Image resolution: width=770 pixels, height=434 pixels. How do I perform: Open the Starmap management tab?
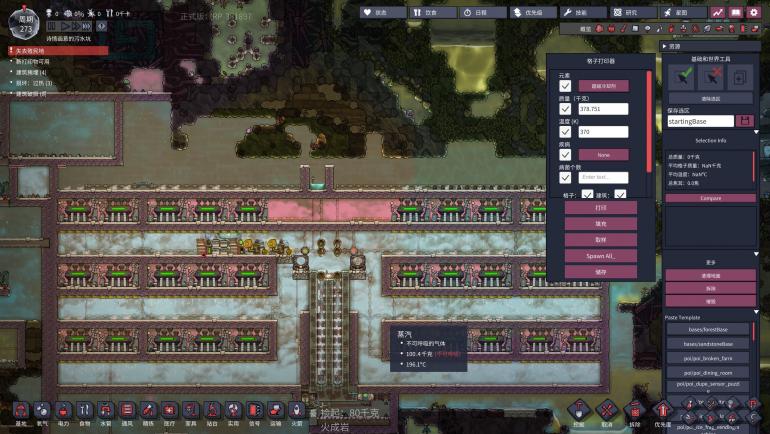click(684, 13)
